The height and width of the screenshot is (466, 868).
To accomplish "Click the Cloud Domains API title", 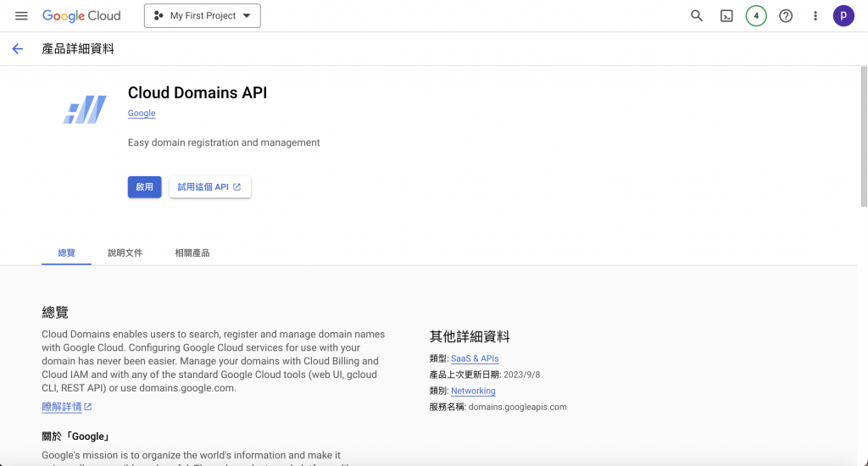I will point(197,92).
